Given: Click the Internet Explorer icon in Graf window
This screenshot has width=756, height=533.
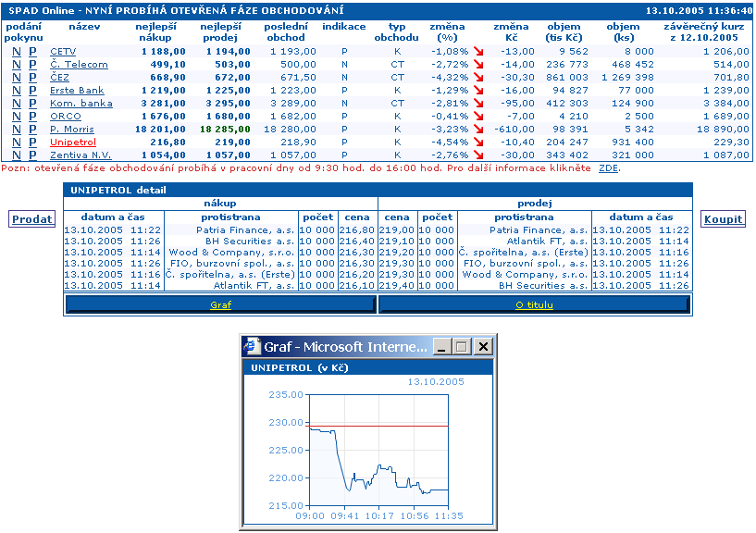Looking at the screenshot, I should pyautogui.click(x=252, y=347).
